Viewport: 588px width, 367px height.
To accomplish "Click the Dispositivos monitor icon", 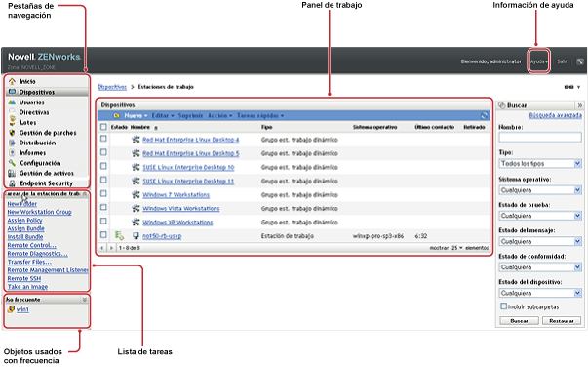I will pyautogui.click(x=12, y=92).
